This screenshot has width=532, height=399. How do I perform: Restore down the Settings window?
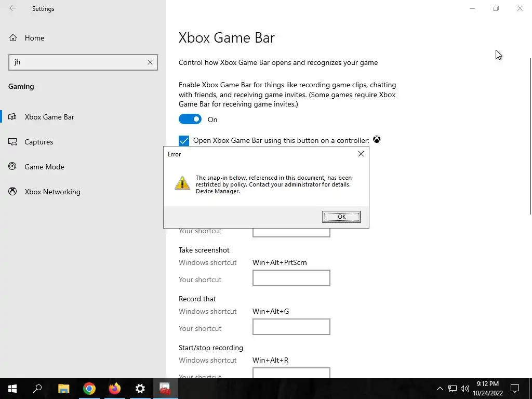coord(496,8)
